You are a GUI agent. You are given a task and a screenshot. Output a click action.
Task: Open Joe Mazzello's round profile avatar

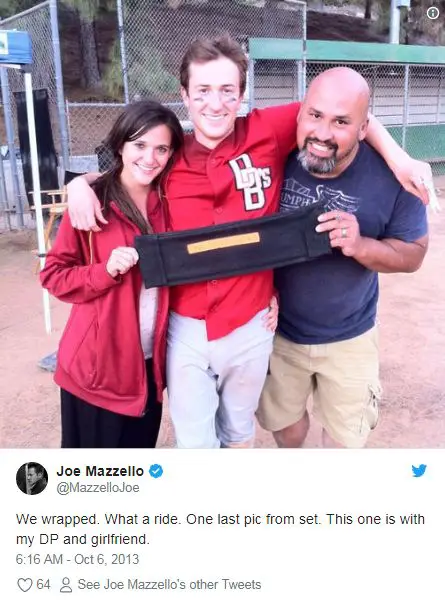(32, 478)
